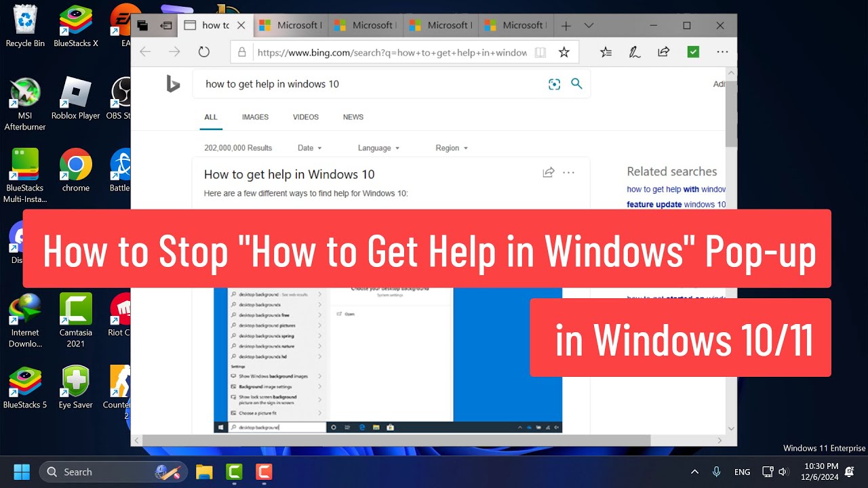Switch to the IMAGES tab
Image resolution: width=868 pixels, height=488 pixels.
(255, 117)
